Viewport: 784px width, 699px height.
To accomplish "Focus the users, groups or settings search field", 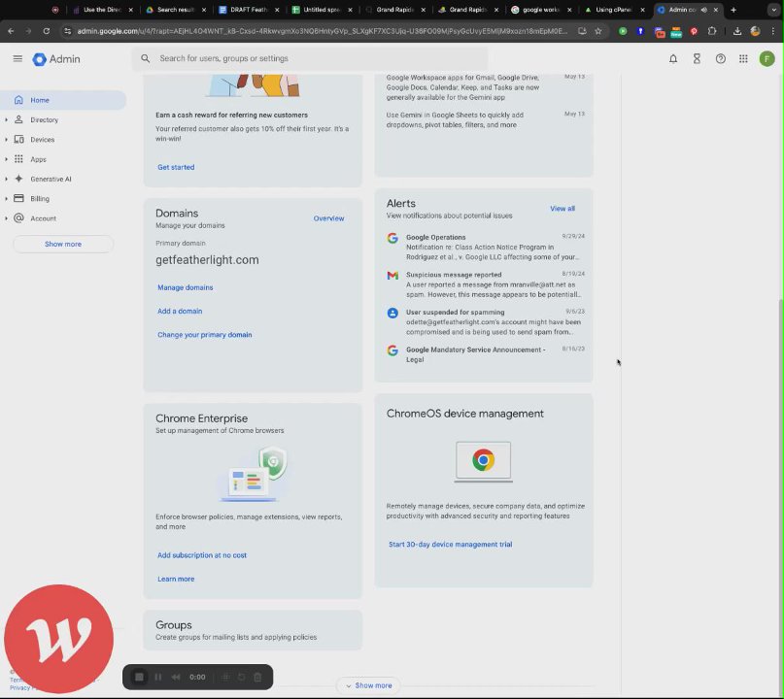I will point(310,58).
